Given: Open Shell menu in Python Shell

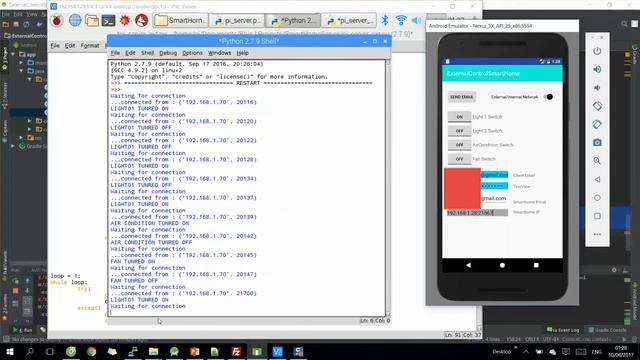Looking at the screenshot, I should (x=147, y=53).
